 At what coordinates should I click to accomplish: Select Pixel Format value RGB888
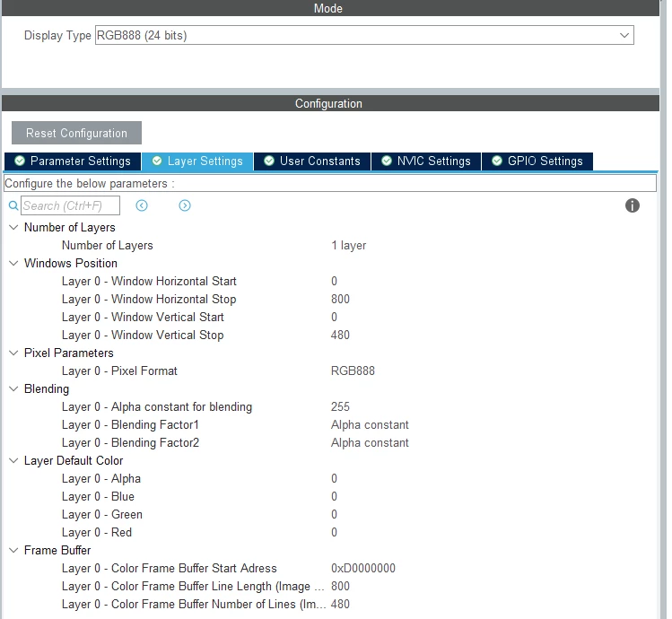point(353,371)
